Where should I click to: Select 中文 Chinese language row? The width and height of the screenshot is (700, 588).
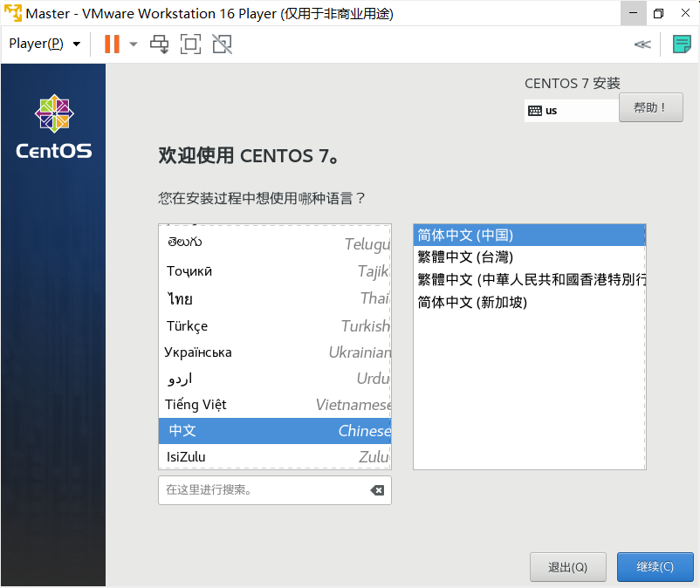tap(275, 431)
